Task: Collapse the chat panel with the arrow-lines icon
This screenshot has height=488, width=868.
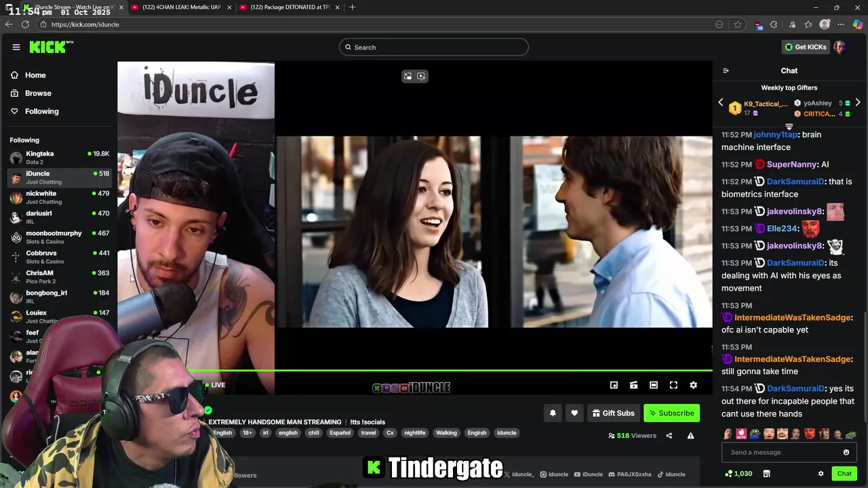Action: pyautogui.click(x=726, y=70)
